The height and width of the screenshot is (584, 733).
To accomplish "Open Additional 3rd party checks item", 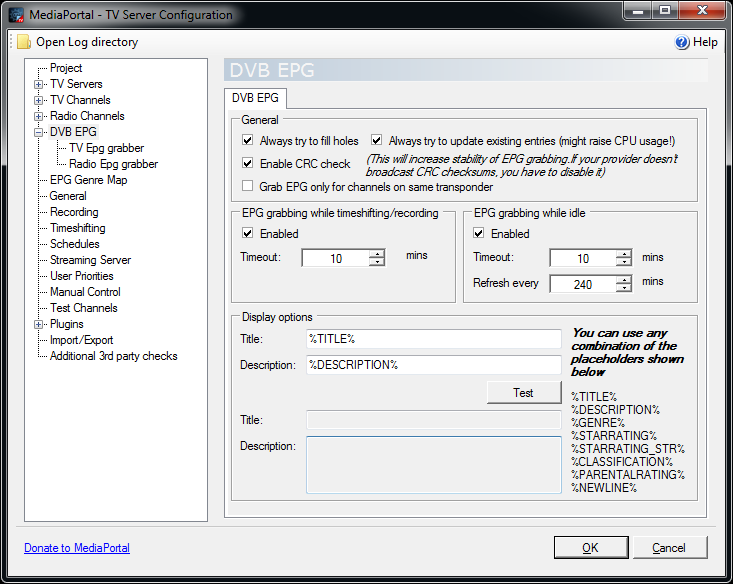I will tap(114, 356).
